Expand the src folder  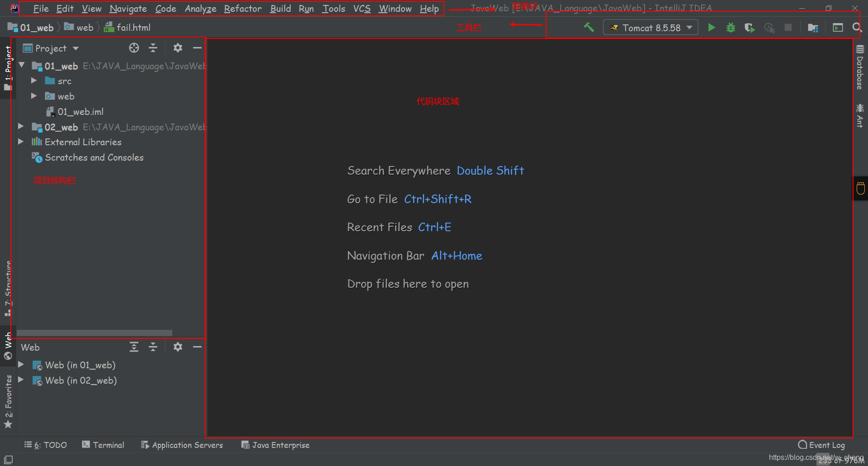(x=34, y=81)
